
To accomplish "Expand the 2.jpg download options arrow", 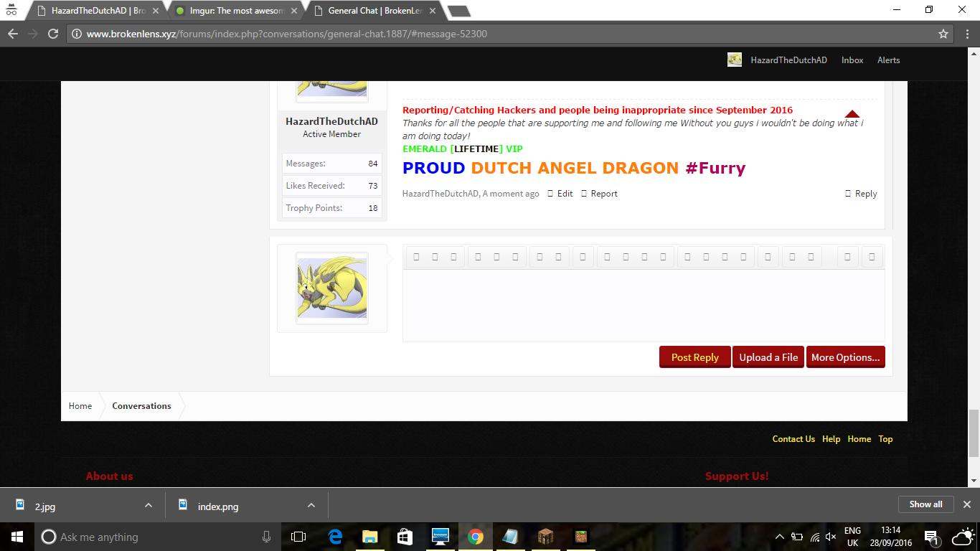I will tap(149, 505).
